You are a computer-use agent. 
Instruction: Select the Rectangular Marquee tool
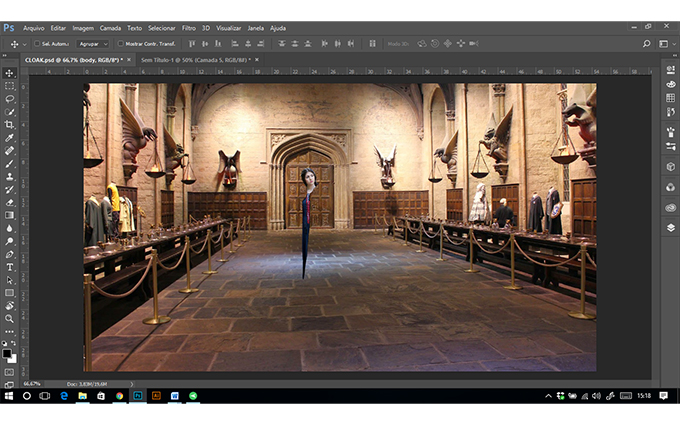(9, 86)
